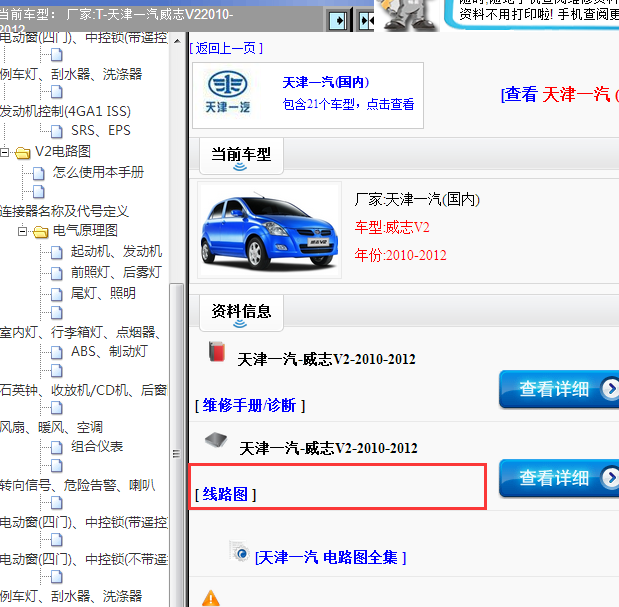This screenshot has width=619, height=607.
Task: Click the expand panel arrow icon in the header
Action: pos(338,21)
